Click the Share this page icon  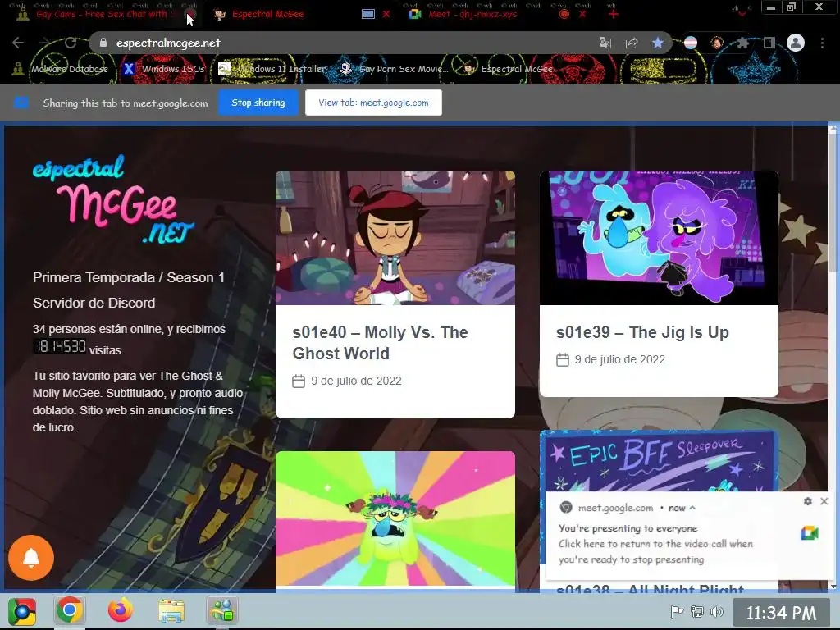coord(632,43)
